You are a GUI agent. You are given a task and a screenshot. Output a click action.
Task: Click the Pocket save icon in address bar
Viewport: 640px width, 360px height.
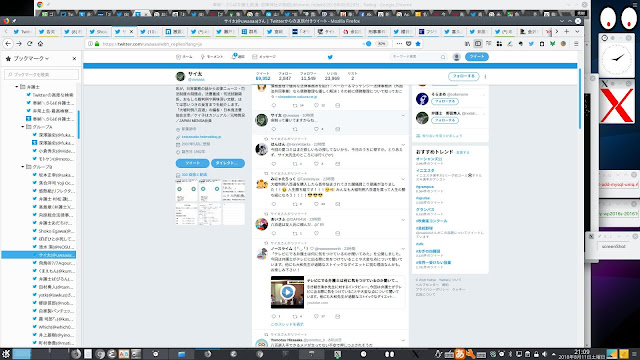pyautogui.click(x=409, y=44)
